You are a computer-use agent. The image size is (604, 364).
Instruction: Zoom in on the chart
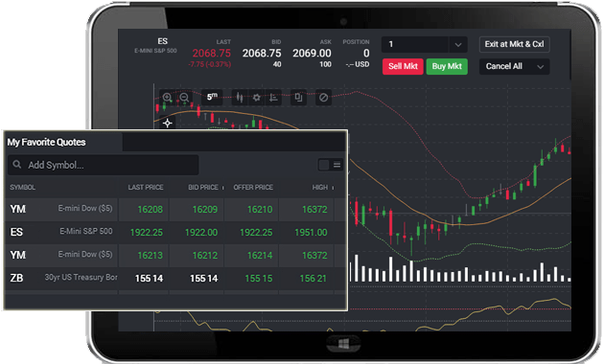(167, 98)
